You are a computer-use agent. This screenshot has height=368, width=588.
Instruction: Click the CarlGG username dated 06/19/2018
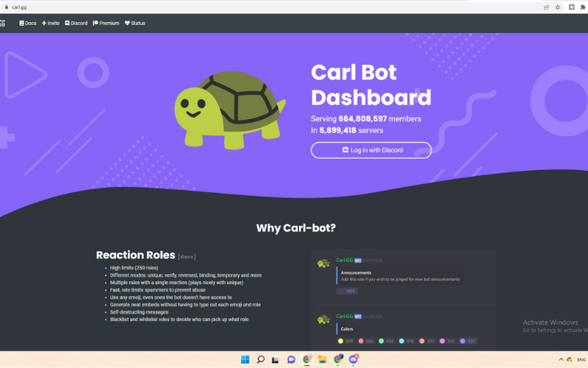pos(344,316)
